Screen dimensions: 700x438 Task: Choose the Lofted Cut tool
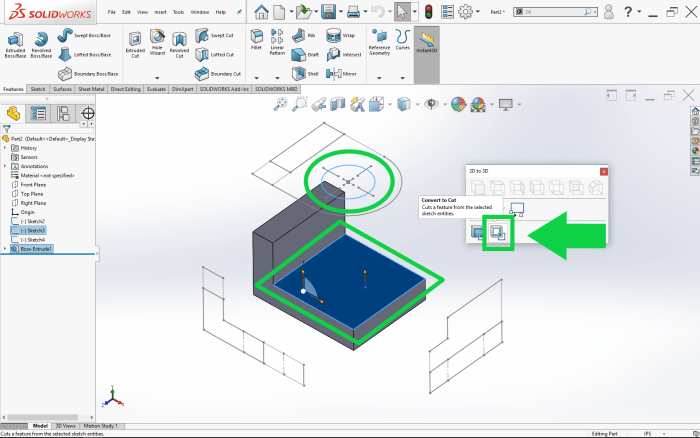click(215, 54)
